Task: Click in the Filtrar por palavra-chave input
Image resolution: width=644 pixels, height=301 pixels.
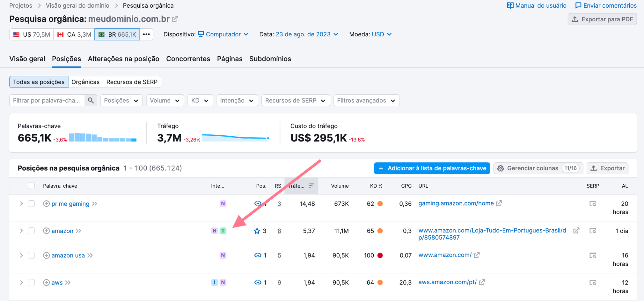Action: (x=47, y=100)
